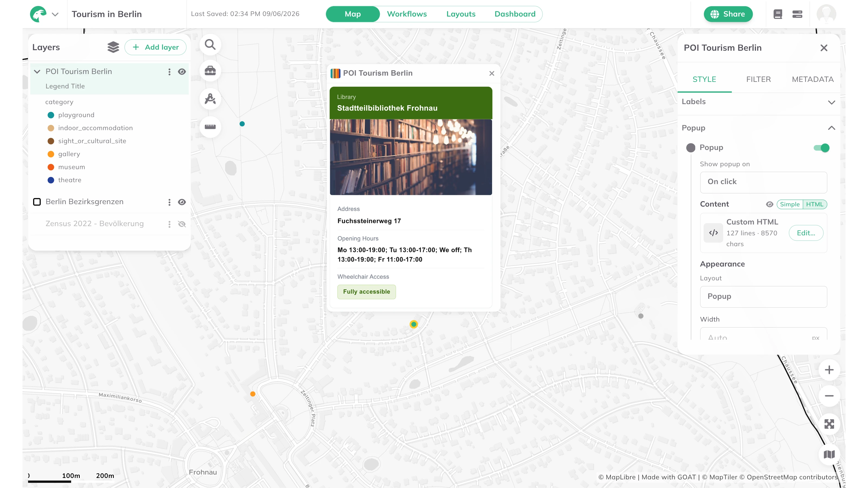Click the theatre blue color swatch
The height and width of the screenshot is (488, 868).
[51, 180]
